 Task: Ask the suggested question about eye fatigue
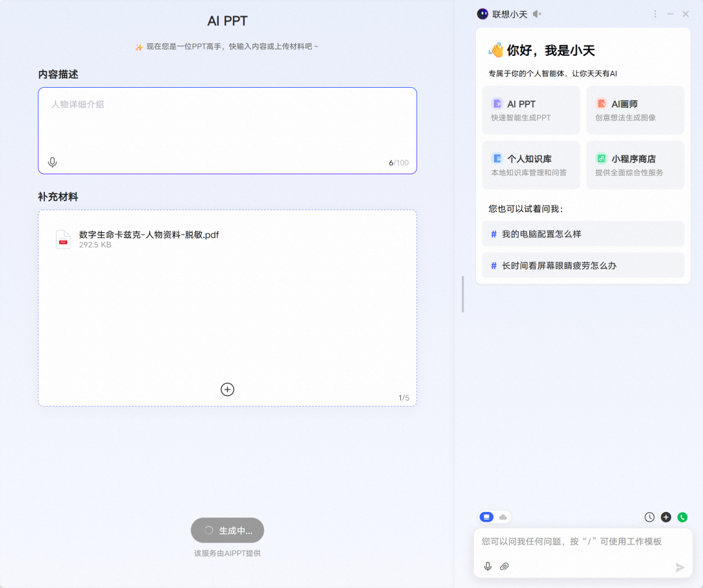(x=583, y=265)
